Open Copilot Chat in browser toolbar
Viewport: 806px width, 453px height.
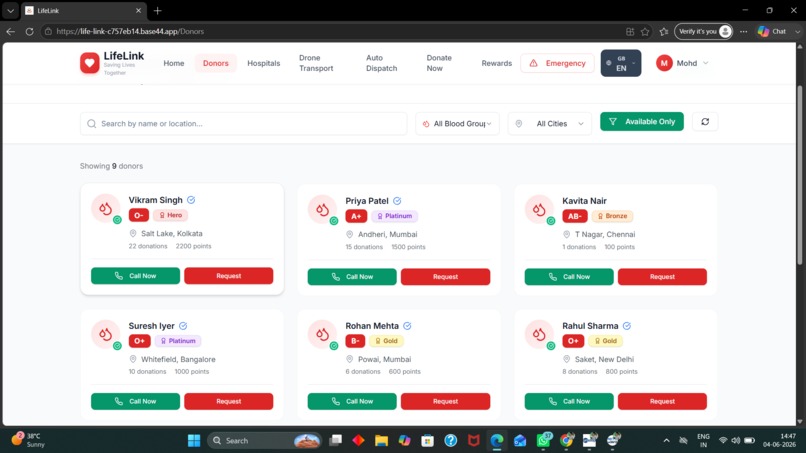(x=772, y=31)
